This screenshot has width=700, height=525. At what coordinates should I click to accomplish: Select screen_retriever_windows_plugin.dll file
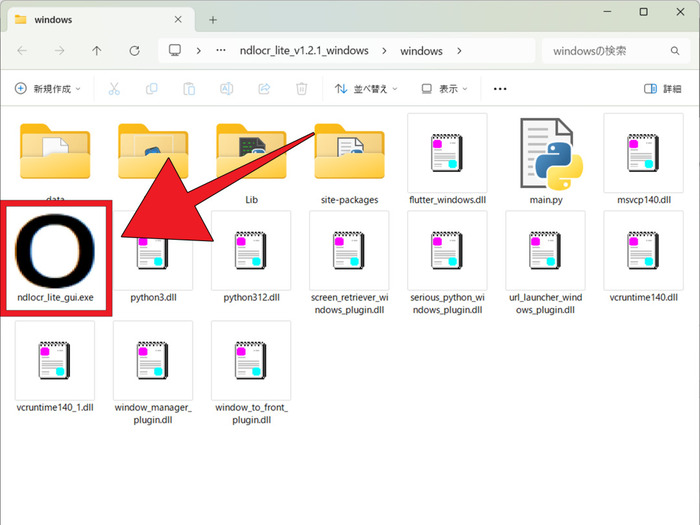coord(350,263)
